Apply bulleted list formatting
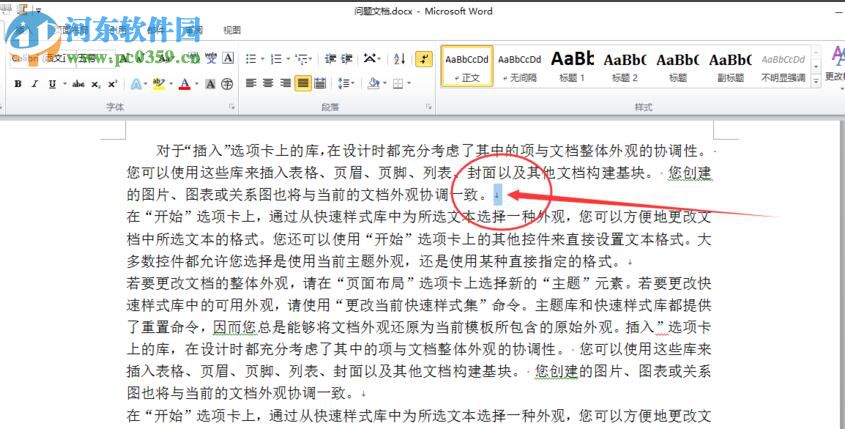This screenshot has width=845, height=429. pos(251,59)
